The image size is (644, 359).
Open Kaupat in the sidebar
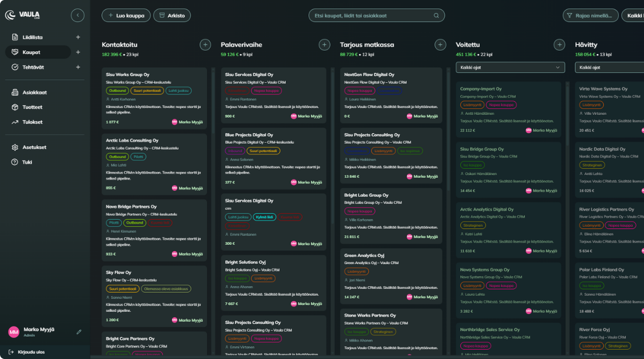[38, 52]
